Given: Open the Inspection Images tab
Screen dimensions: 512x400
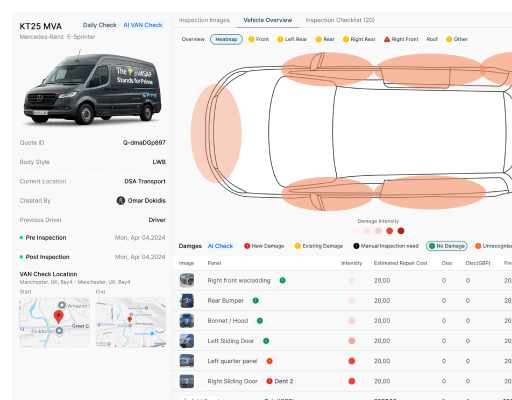Looking at the screenshot, I should (204, 20).
